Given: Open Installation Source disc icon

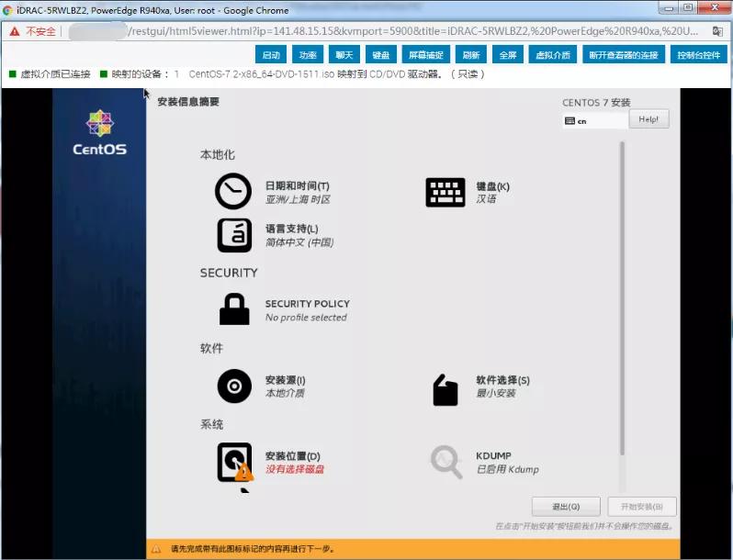Looking at the screenshot, I should tap(234, 386).
